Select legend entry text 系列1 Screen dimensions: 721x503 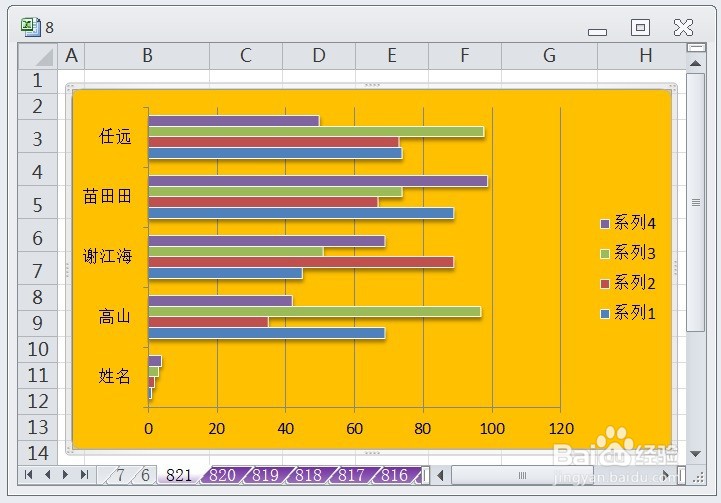[x=635, y=313]
